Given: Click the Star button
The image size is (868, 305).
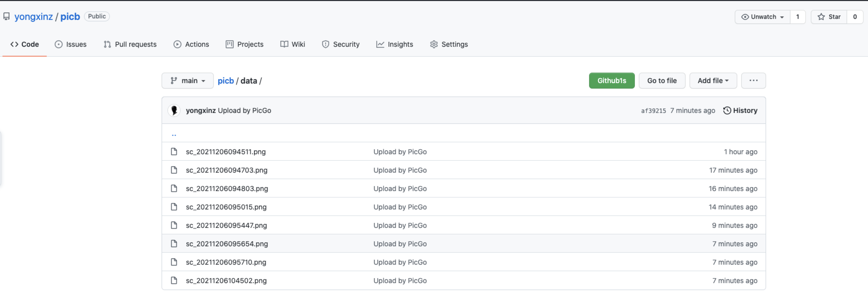Looking at the screenshot, I should 829,17.
